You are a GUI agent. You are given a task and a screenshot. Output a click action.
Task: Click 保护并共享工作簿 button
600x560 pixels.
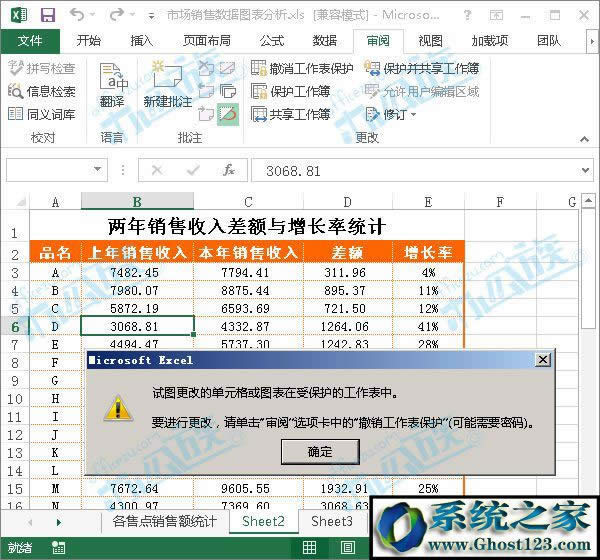421,68
